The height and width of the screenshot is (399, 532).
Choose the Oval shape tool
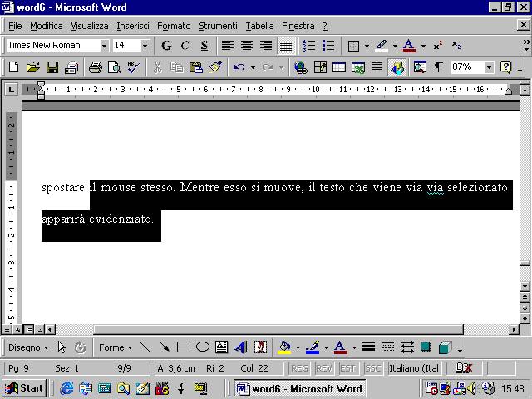(x=203, y=347)
